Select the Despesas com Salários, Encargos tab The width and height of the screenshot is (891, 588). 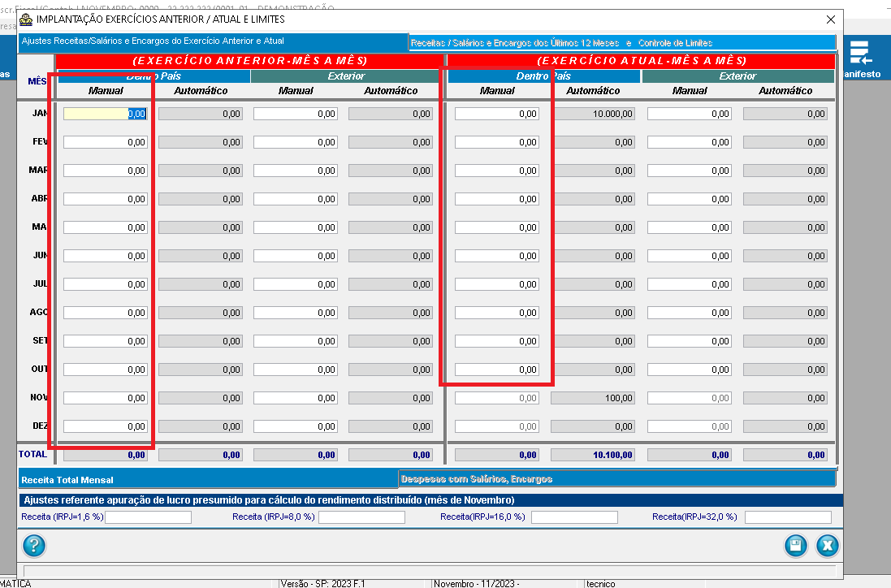(617, 479)
